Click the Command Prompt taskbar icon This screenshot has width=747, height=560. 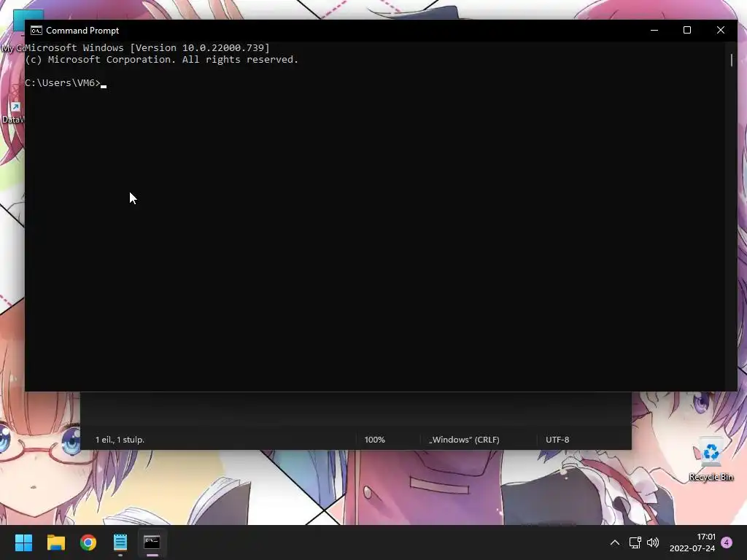[x=152, y=542]
